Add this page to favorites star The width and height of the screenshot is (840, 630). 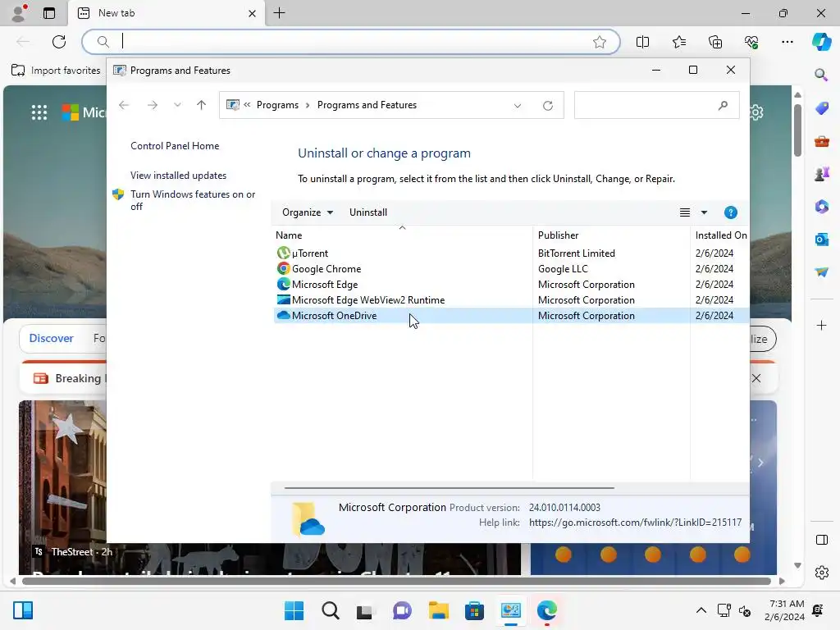600,42
